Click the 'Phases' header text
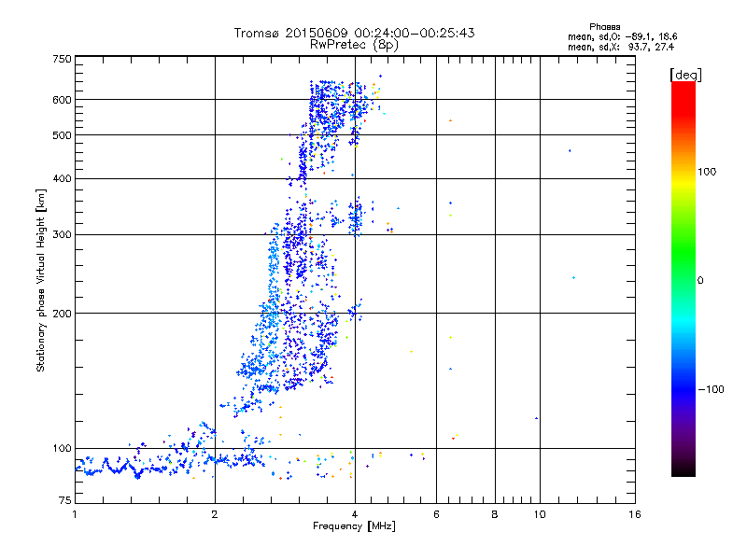This screenshot has width=747, height=560. click(x=604, y=27)
